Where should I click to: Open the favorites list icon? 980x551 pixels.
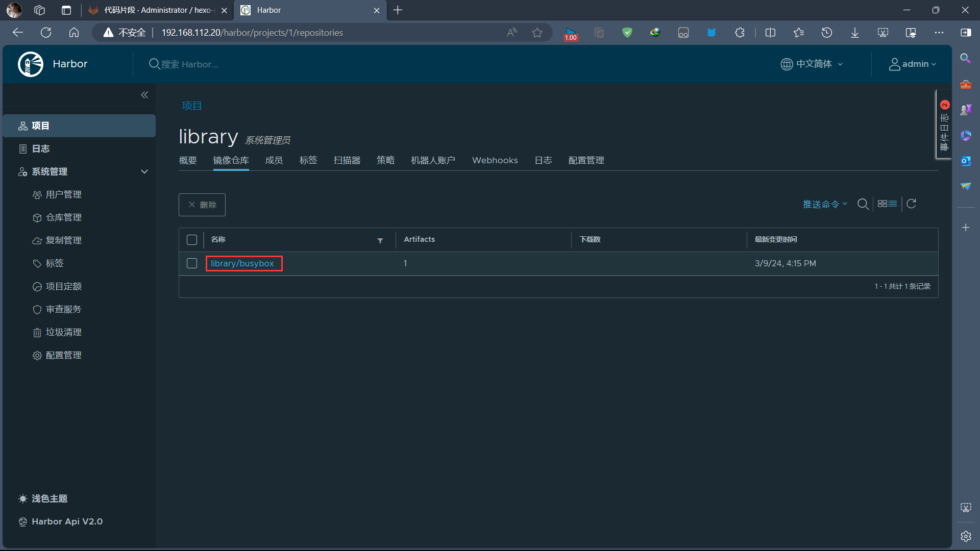coord(799,33)
